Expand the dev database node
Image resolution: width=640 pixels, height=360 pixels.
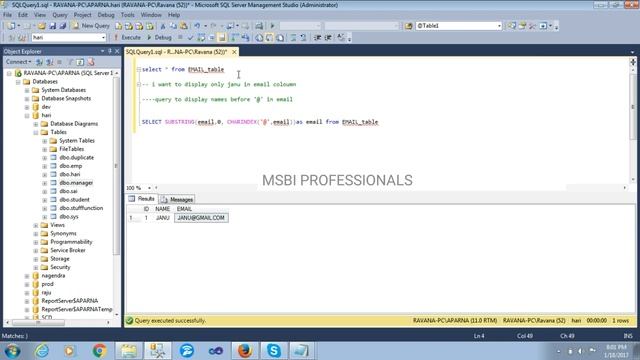(x=27, y=107)
